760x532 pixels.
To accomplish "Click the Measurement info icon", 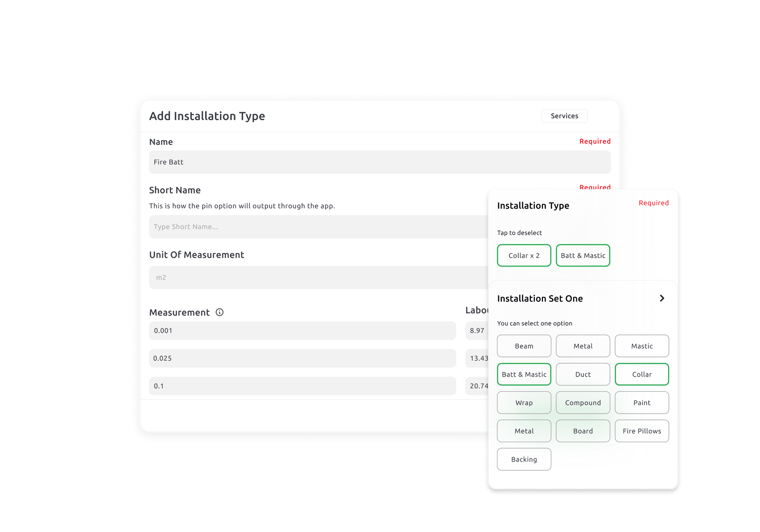I will 220,312.
